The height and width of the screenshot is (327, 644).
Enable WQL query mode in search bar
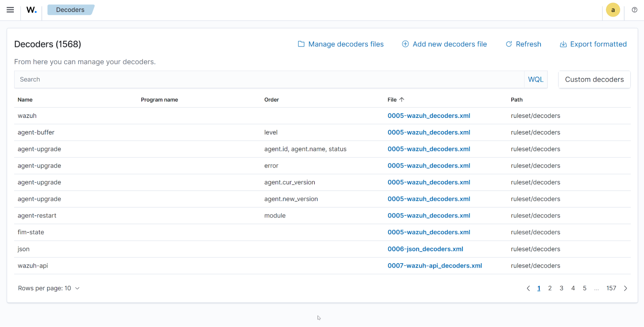click(535, 79)
